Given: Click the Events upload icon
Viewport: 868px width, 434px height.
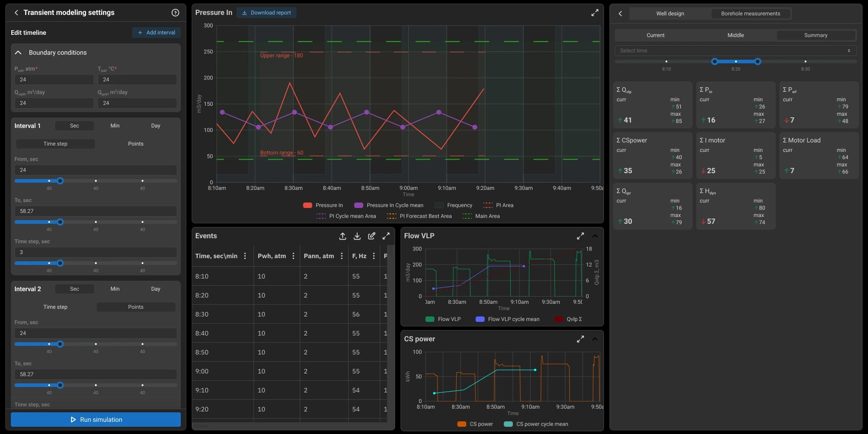Looking at the screenshot, I should 343,236.
